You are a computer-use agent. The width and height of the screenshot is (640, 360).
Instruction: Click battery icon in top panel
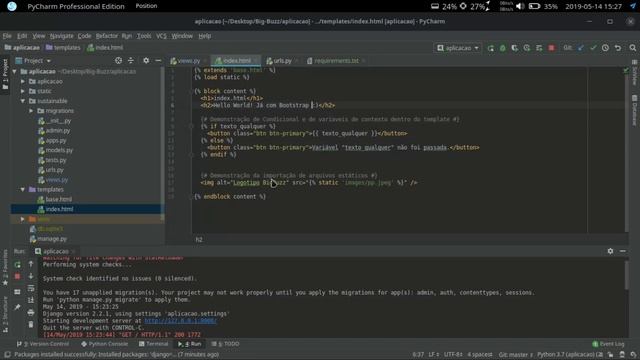[x=534, y=6]
